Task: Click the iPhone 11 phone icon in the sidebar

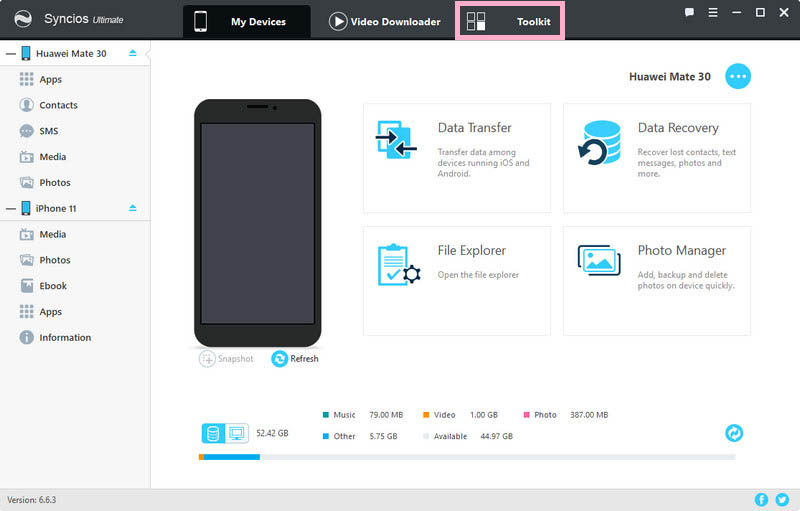Action: [26, 208]
